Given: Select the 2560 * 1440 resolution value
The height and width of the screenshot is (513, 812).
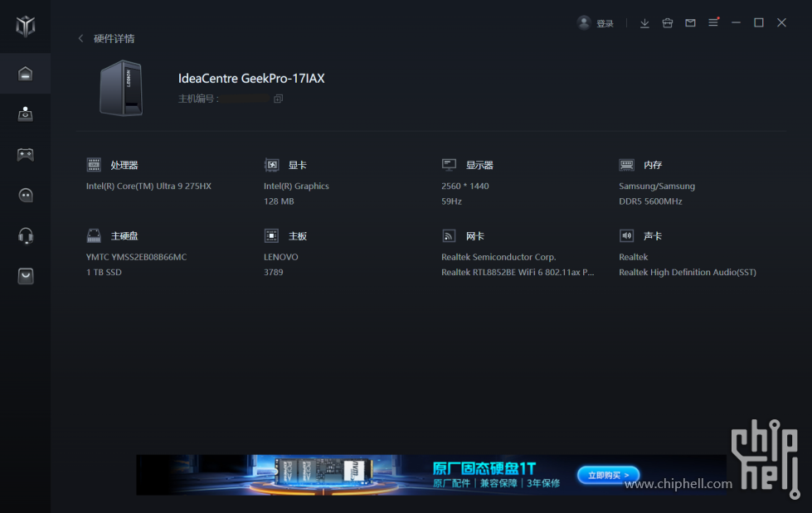Looking at the screenshot, I should coord(465,186).
